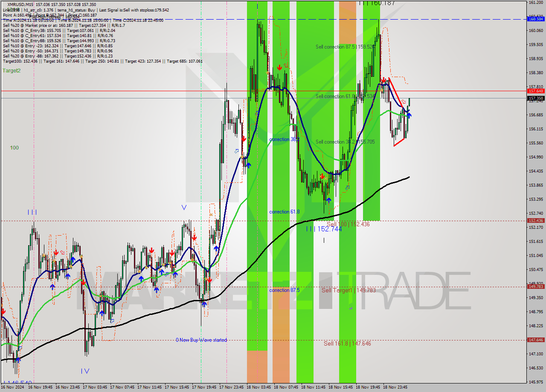The image size is (546, 392).
Task: Click the '| | | 152.744' wave label
Action: (324, 229)
